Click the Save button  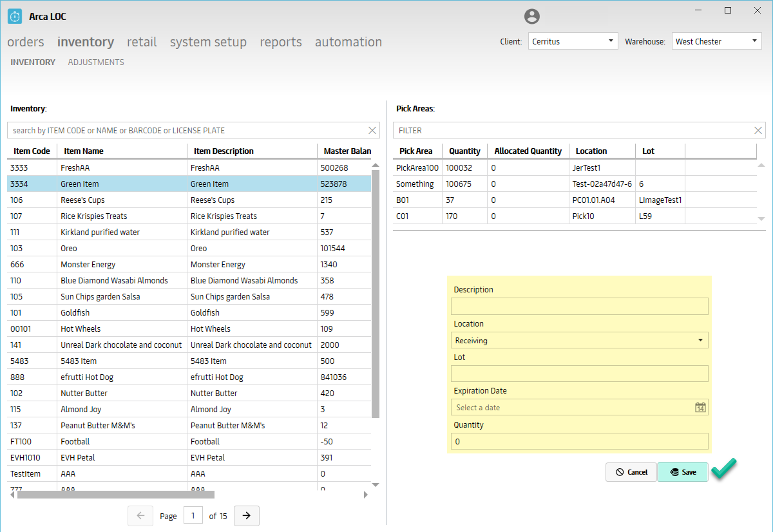682,472
